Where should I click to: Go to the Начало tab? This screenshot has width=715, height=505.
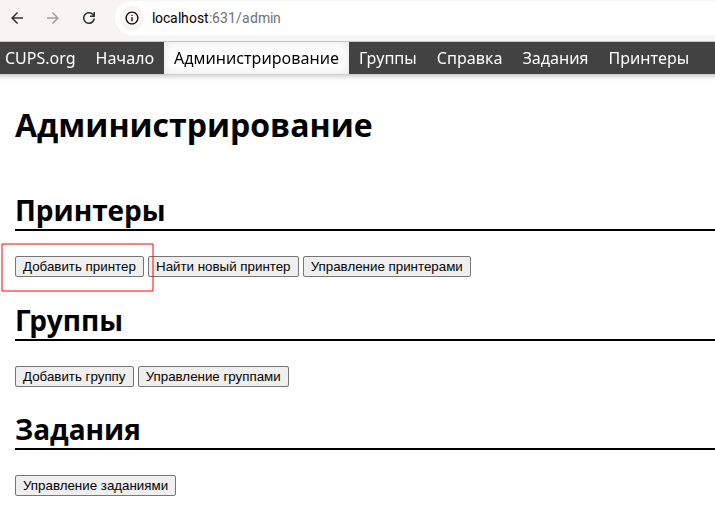pos(125,58)
